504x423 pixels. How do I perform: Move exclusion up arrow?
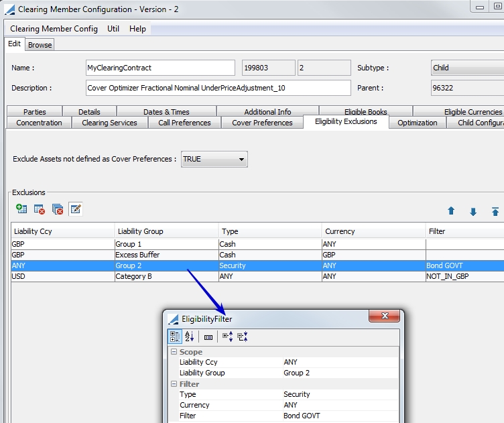[451, 211]
